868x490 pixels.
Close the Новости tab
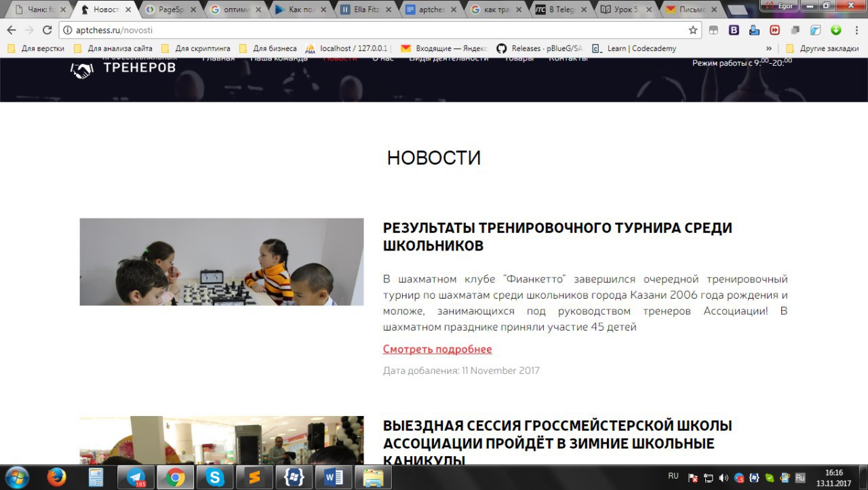[127, 10]
